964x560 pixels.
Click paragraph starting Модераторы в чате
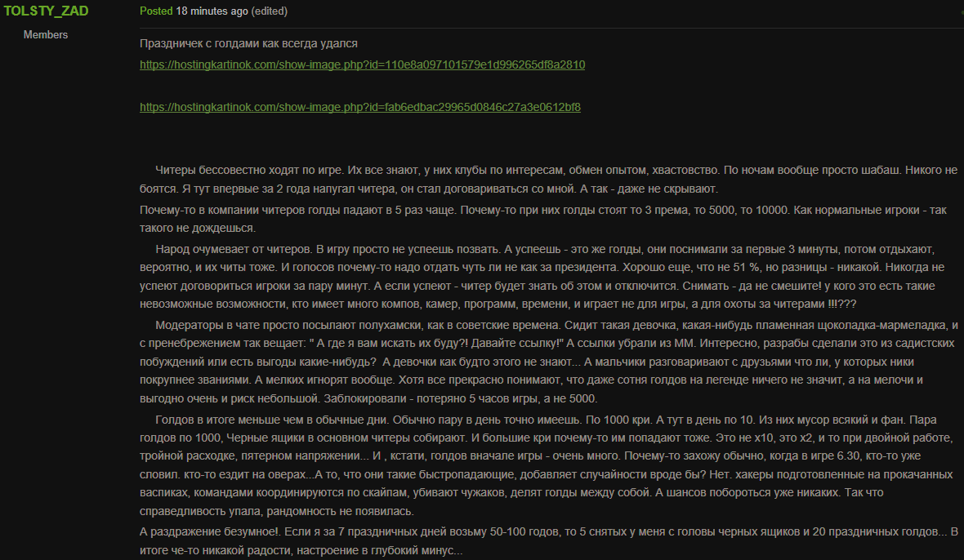tap(548, 362)
